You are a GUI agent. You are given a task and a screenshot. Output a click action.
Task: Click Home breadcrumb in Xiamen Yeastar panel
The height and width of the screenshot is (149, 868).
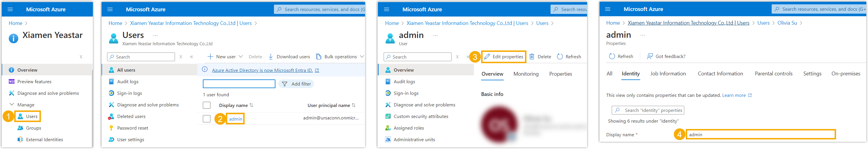click(x=15, y=23)
